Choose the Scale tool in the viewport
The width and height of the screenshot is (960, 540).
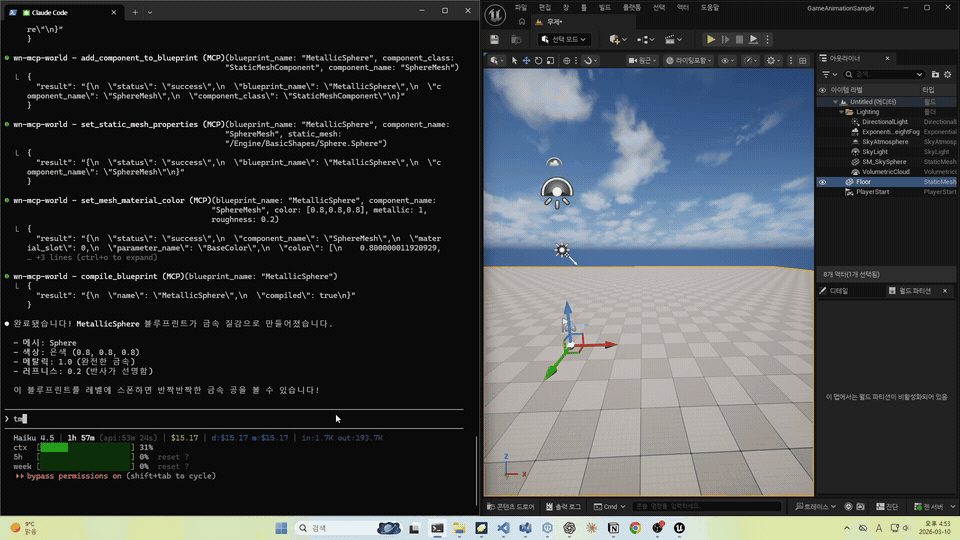click(x=550, y=61)
